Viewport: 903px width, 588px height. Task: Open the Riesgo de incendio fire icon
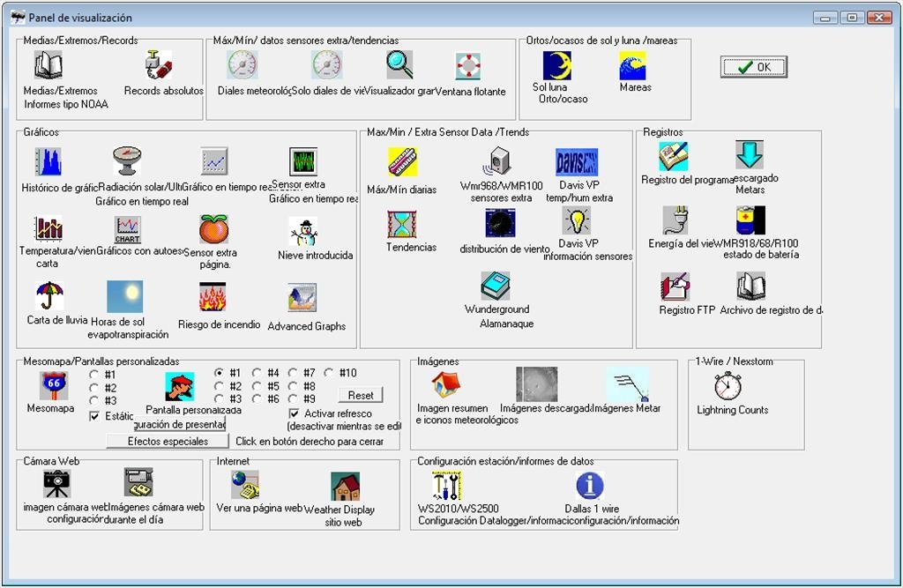coord(213,296)
